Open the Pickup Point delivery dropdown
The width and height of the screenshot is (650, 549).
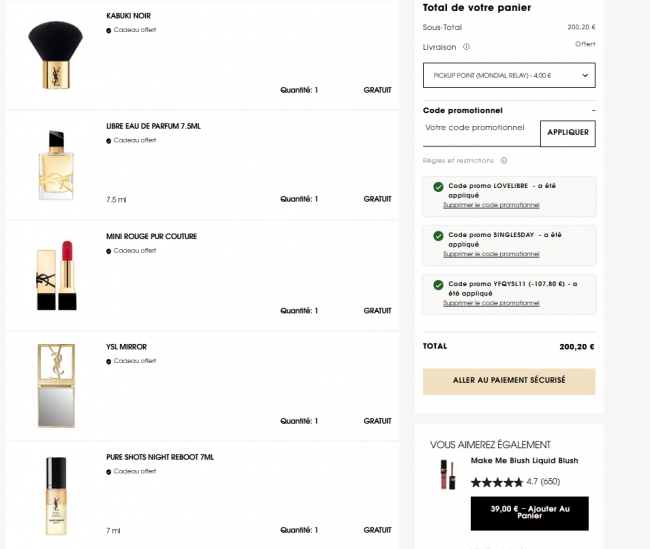point(509,75)
